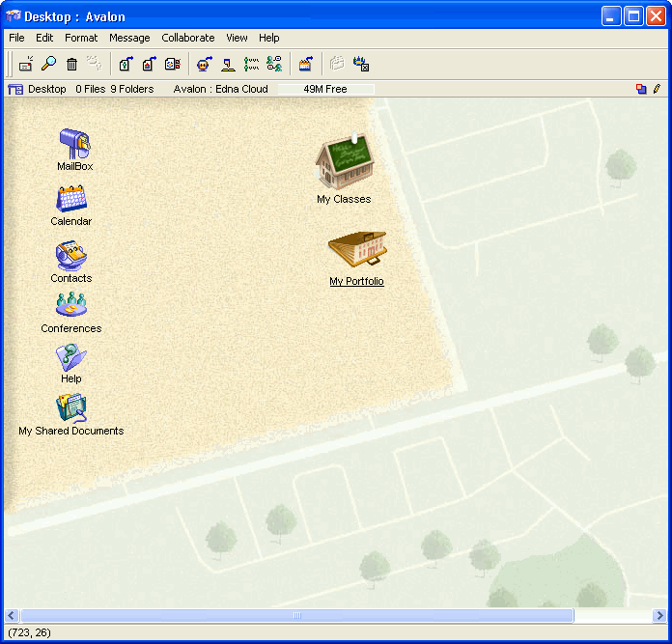Open the MailBox icon
Viewport: 672px width, 644px height.
pos(74,145)
